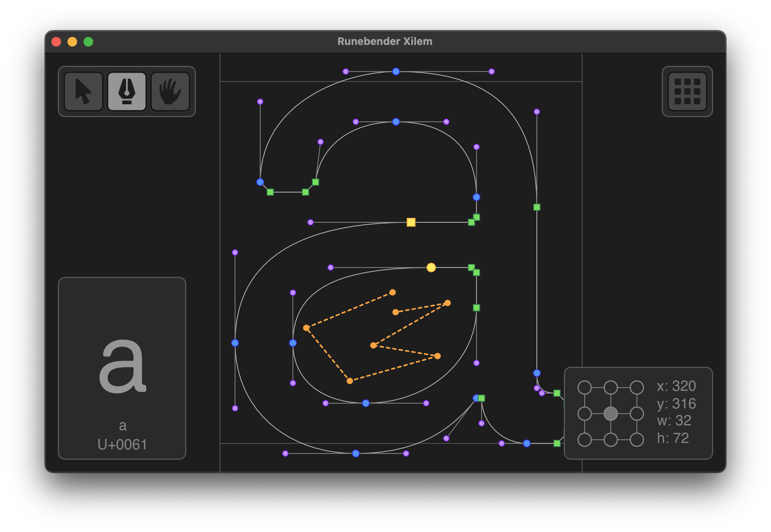Click the U+0061 unicode label
Screen dimensions: 771x532
click(122, 445)
